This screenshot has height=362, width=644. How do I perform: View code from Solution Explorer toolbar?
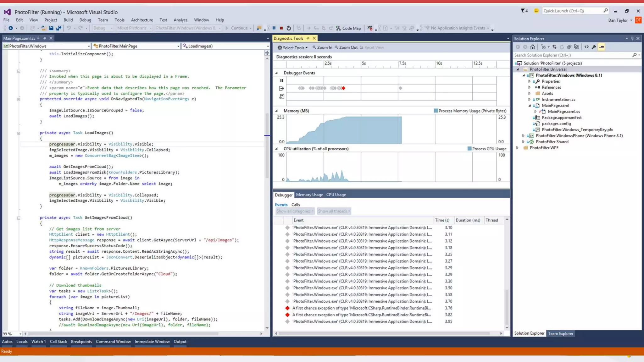coord(587,47)
